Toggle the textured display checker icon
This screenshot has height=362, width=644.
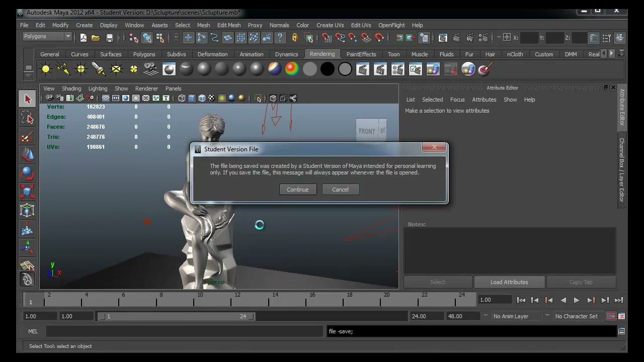(x=211, y=98)
